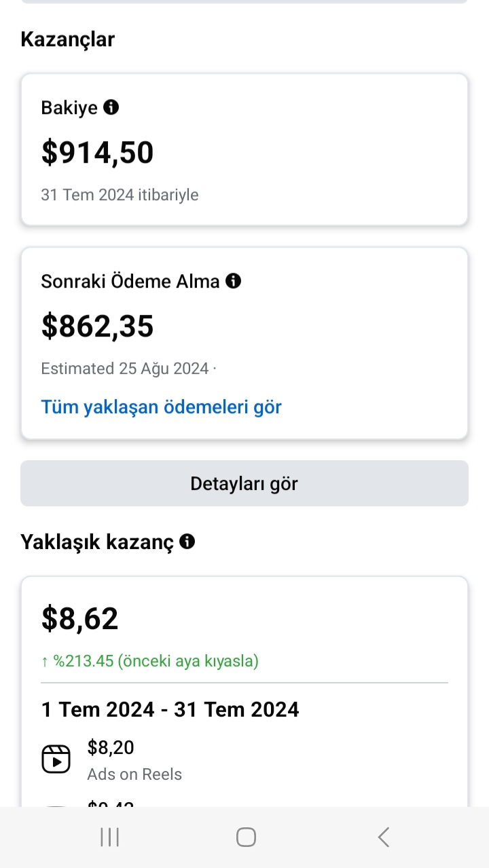Tap the Yaklaşık kazanç heading text
The image size is (489, 868).
[x=97, y=542]
